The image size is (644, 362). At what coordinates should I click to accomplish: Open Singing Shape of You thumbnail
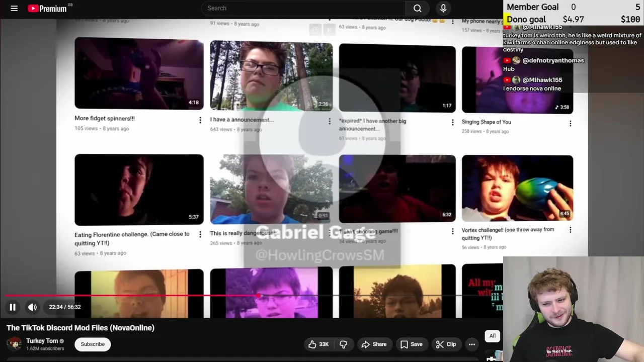pos(517,80)
